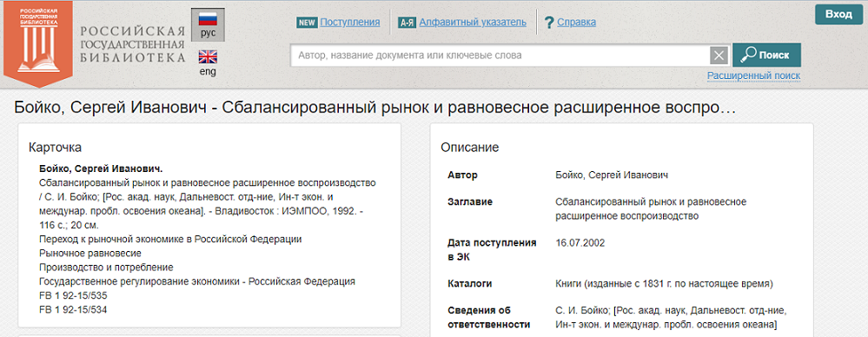Viewport: 868px width, 337px height.
Task: Click the NEW badge icon
Action: click(x=307, y=23)
